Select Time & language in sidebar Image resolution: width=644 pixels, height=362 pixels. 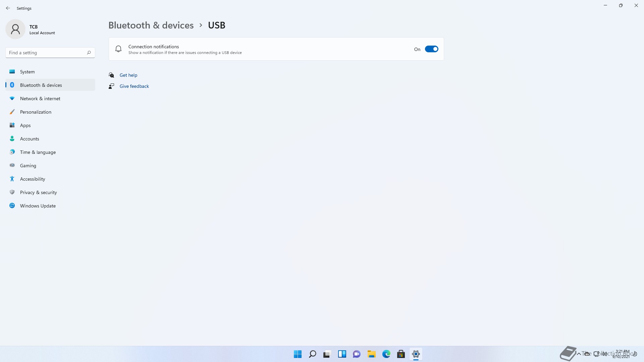(x=50, y=152)
